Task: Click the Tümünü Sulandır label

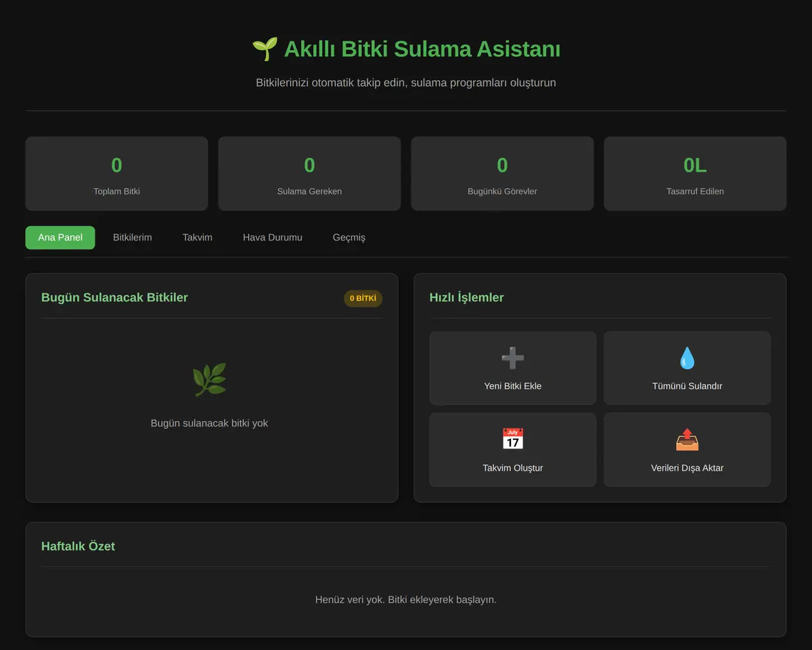Action: [687, 386]
